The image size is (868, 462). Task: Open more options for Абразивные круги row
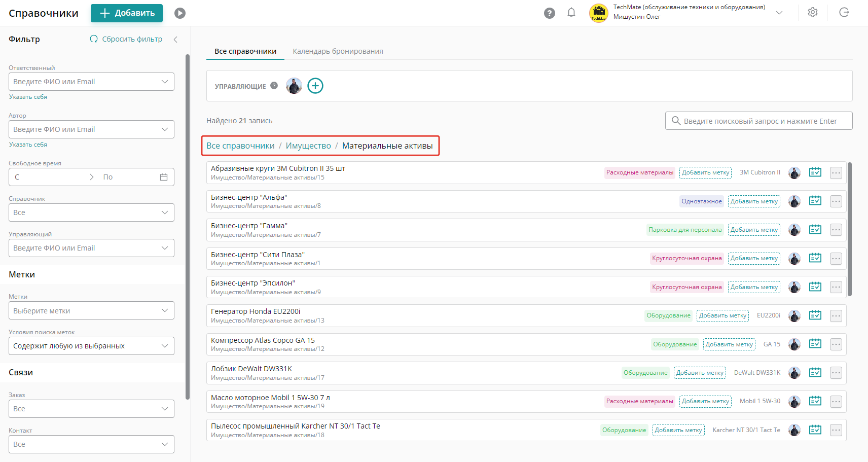pyautogui.click(x=836, y=173)
